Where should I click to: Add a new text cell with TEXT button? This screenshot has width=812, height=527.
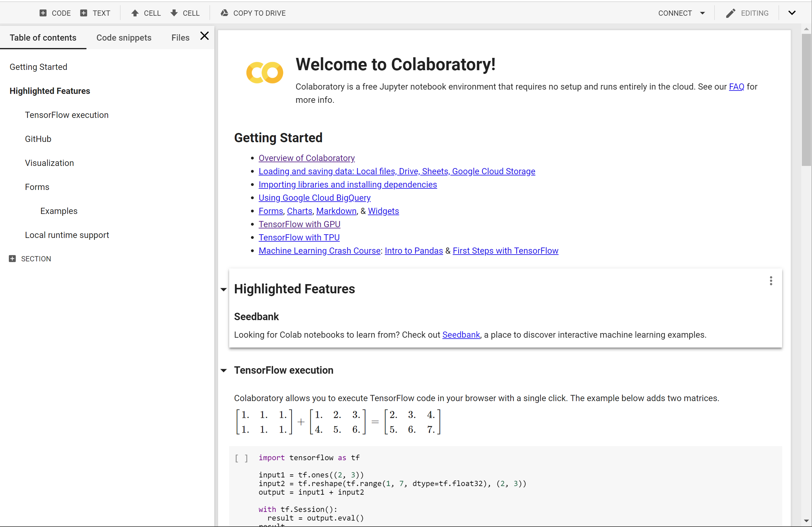[x=95, y=13]
